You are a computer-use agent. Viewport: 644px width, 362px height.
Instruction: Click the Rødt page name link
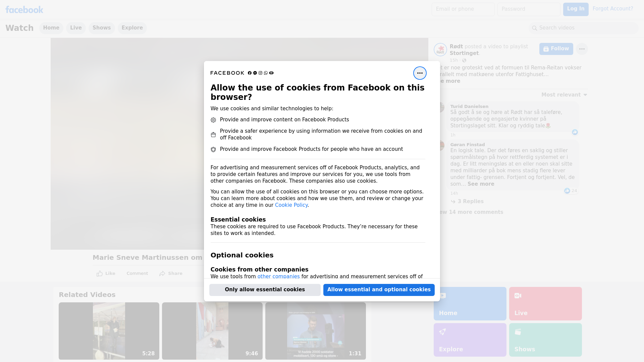[456, 47]
